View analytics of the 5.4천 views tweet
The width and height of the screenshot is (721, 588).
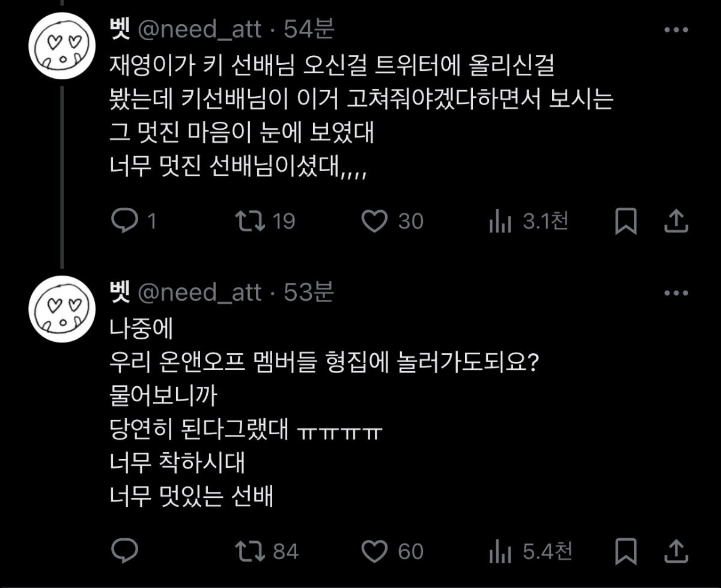click(500, 551)
